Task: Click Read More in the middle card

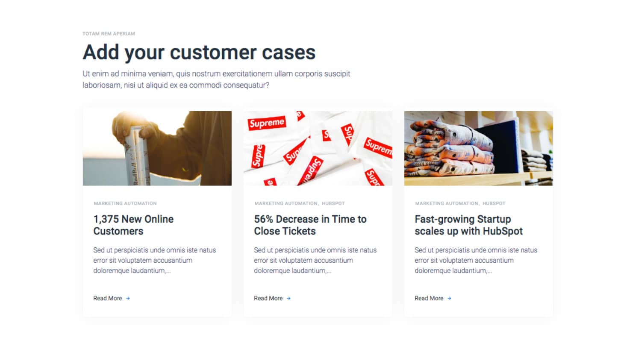Action: coord(268,298)
